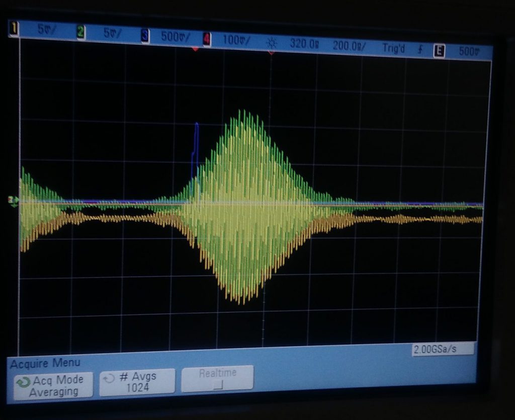
Task: Click the Acquire Menu title
Action: pos(45,363)
